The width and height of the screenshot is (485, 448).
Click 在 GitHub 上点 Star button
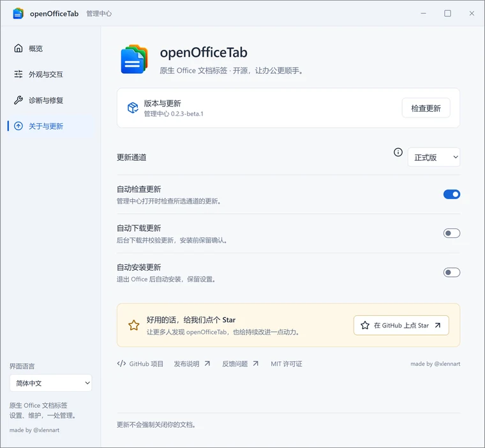[x=401, y=325]
